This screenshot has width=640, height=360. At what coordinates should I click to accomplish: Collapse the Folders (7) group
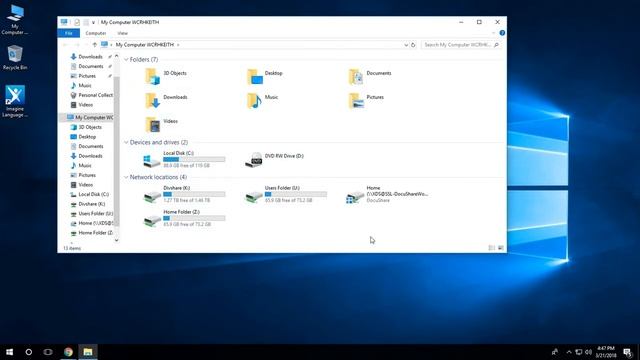point(126,60)
